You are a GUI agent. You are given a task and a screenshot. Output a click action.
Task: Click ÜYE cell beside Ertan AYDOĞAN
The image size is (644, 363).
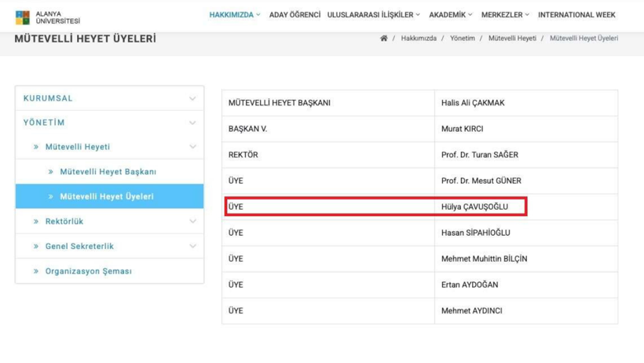coord(328,284)
